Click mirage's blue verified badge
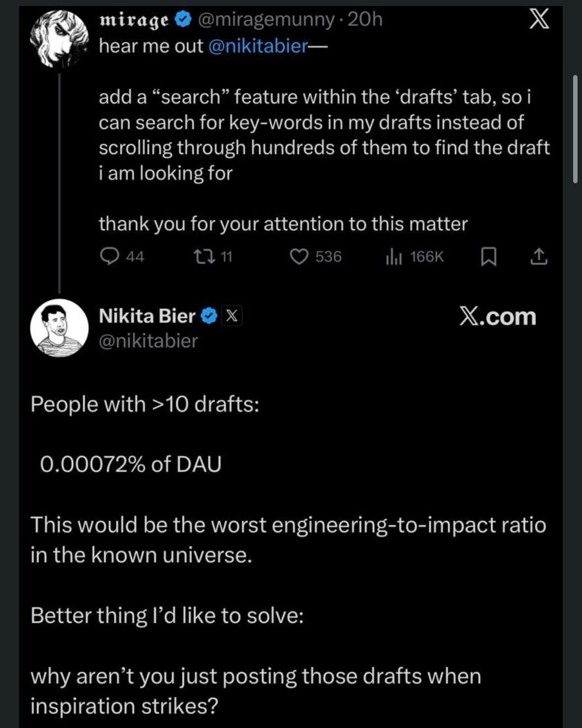This screenshot has height=728, width=582. 183,20
